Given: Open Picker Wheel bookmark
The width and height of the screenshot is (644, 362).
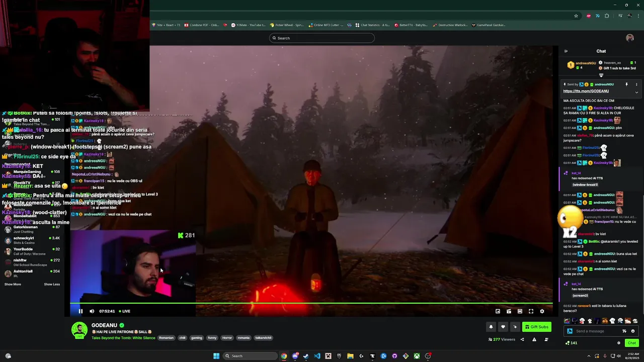Looking at the screenshot, I should pos(287,25).
